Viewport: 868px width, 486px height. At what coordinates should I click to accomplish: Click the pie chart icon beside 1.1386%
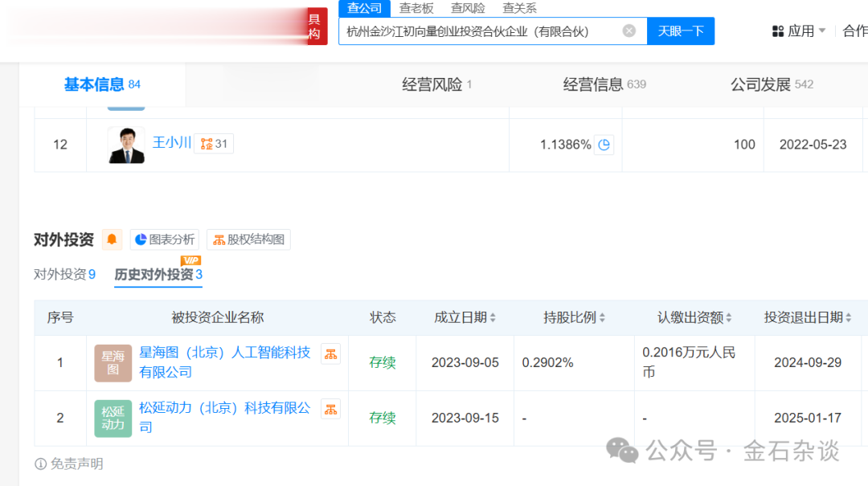(x=604, y=145)
